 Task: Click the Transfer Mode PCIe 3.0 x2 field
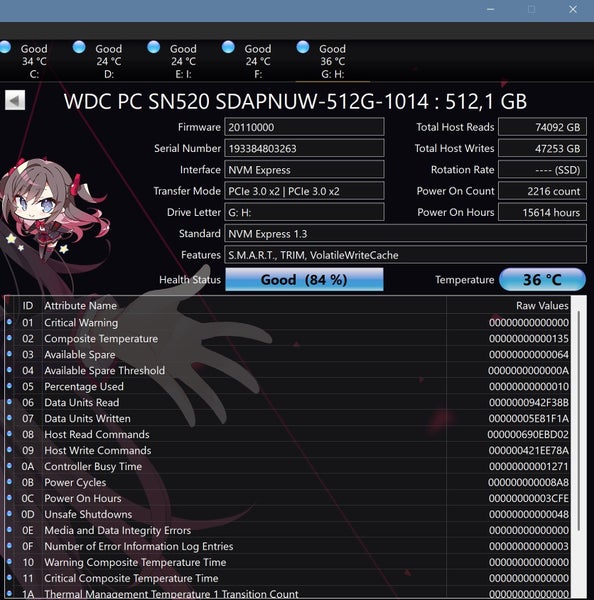pyautogui.click(x=304, y=191)
